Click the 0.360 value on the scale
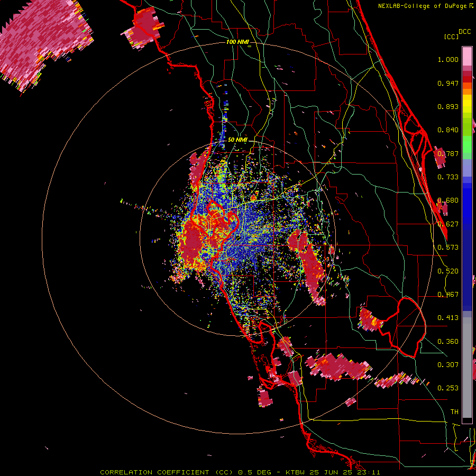The height and width of the screenshot is (476, 476). (448, 342)
